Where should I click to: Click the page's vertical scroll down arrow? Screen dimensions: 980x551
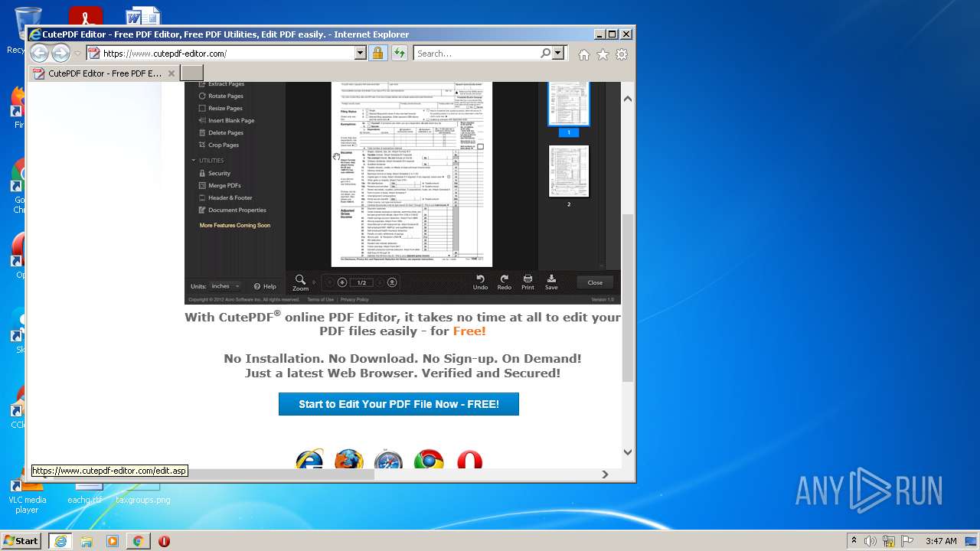tap(628, 452)
